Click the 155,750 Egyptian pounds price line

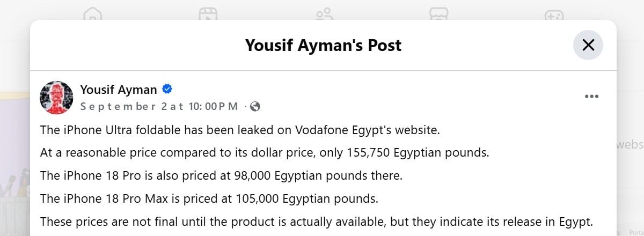pos(265,152)
